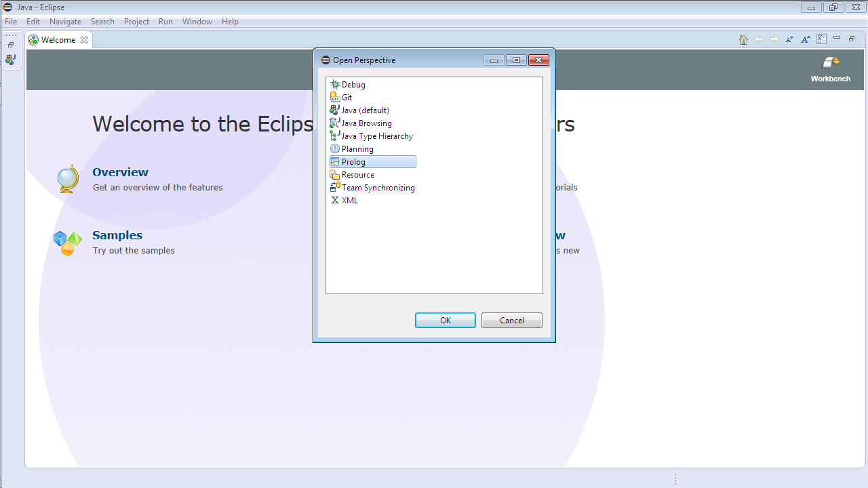
Task: Select the Java Type Hierarchy icon
Action: 335,136
